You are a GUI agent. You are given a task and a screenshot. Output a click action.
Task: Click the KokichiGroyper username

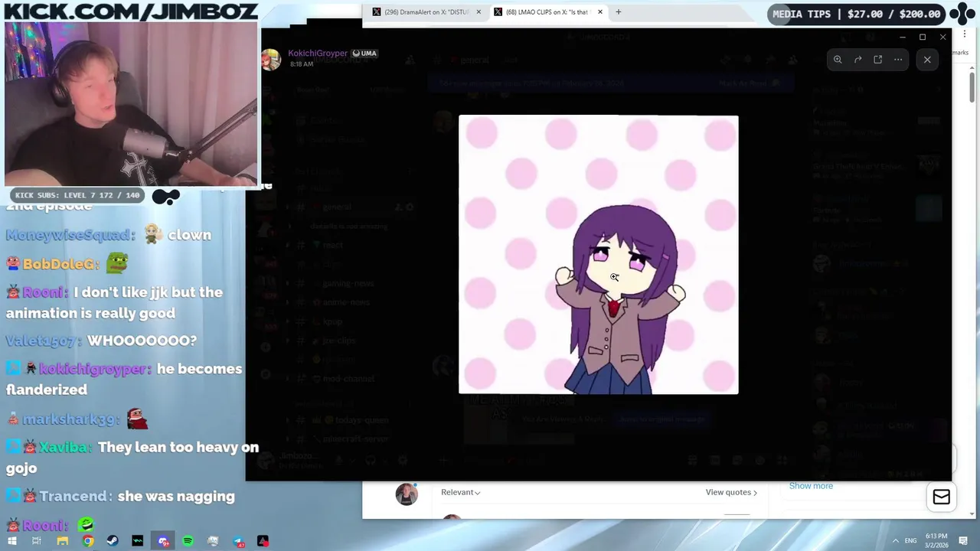318,53
